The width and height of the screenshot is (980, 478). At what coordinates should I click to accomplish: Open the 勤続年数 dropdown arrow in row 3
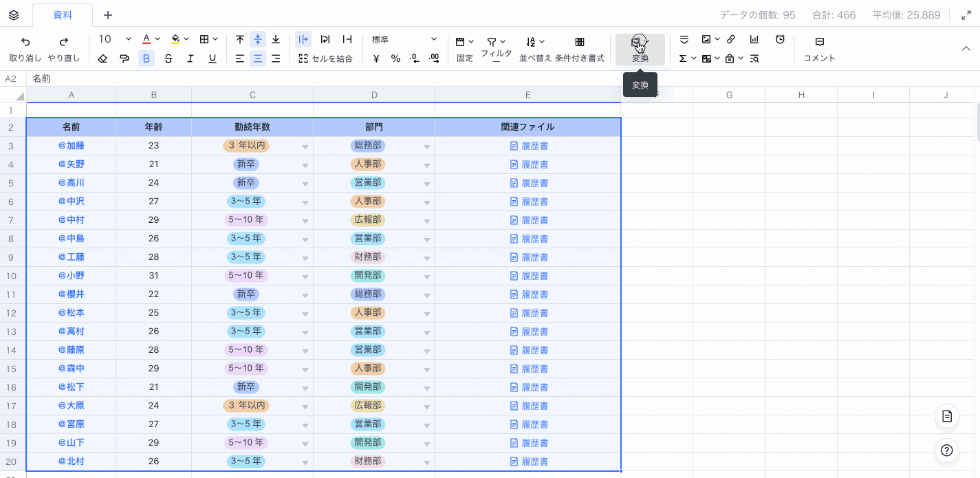click(x=305, y=146)
